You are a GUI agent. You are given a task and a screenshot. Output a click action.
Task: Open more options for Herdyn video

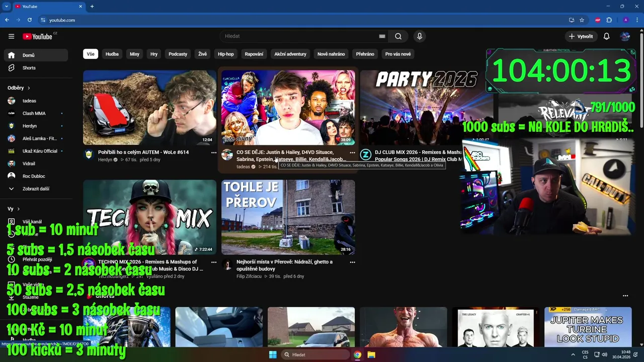click(x=214, y=152)
